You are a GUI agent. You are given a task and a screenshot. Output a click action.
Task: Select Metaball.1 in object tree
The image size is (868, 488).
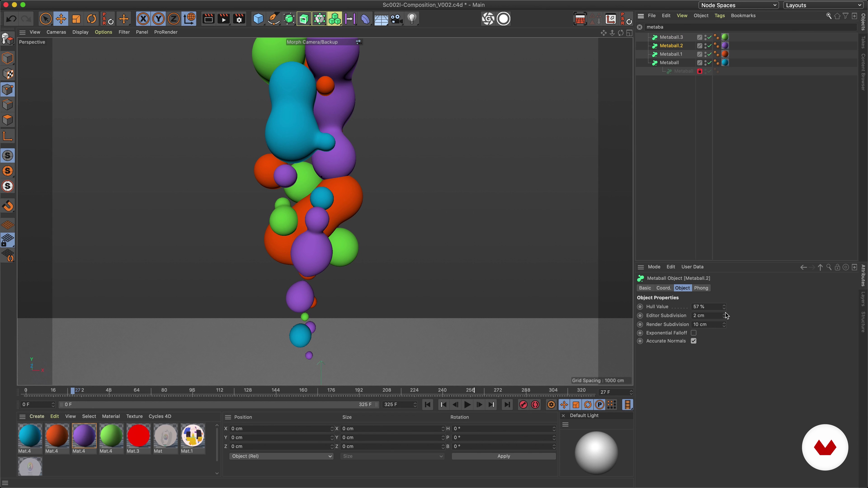click(x=670, y=54)
